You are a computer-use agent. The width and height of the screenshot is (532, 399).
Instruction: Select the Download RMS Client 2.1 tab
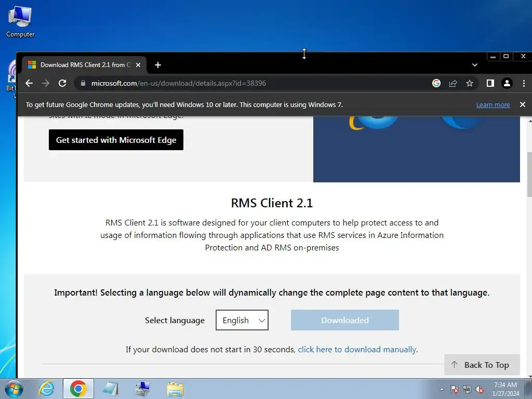pos(84,65)
